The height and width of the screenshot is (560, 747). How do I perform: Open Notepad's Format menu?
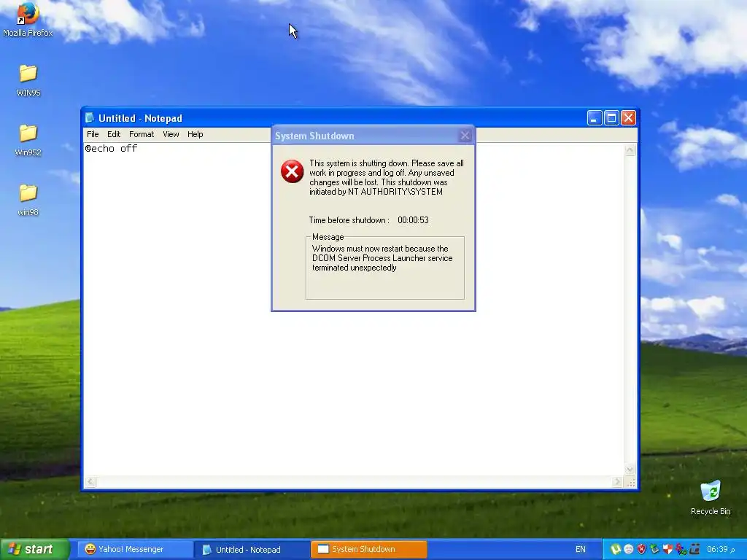click(142, 134)
